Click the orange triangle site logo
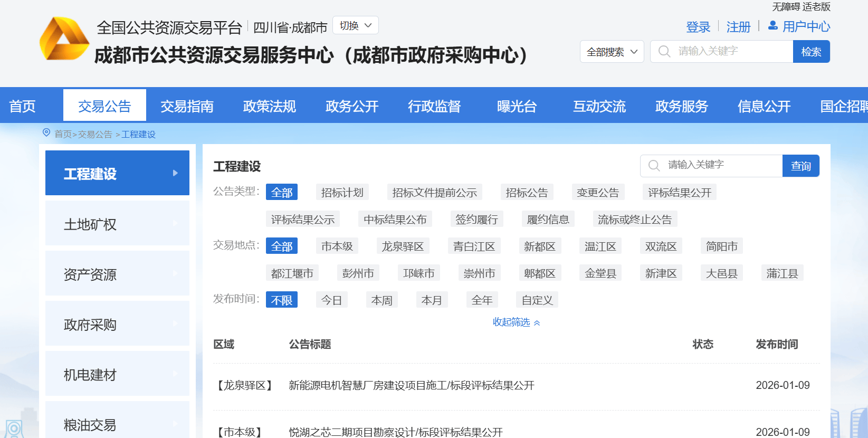Screen dimensions: 868x438 [x=64, y=39]
